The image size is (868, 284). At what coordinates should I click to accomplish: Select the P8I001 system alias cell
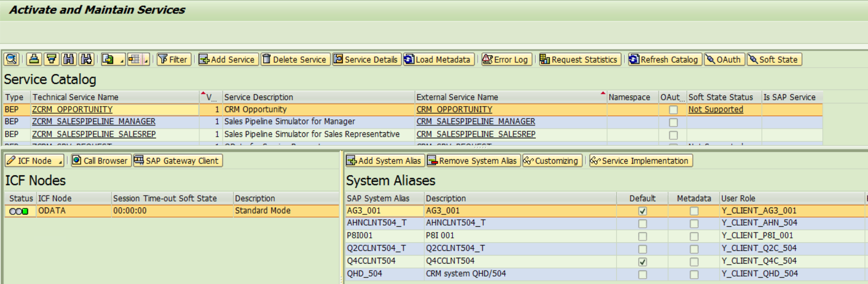(385, 235)
